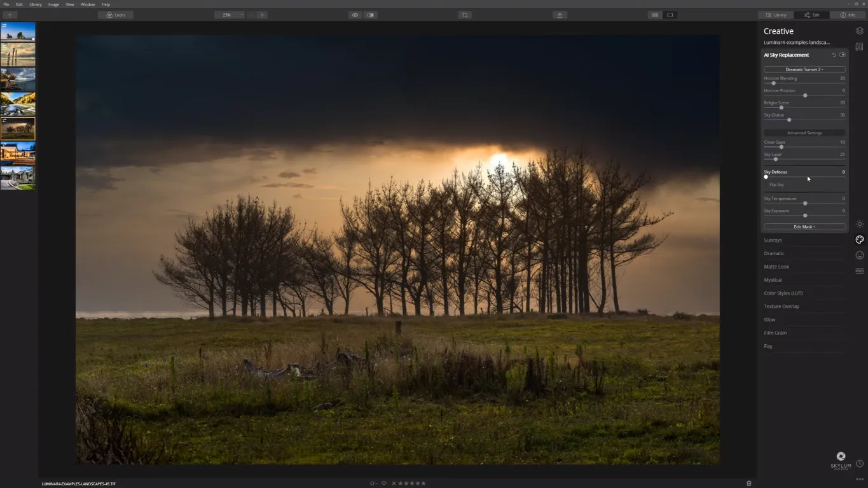The width and height of the screenshot is (868, 488).
Task: Open the Essentials sun icon tab
Action: point(859,224)
